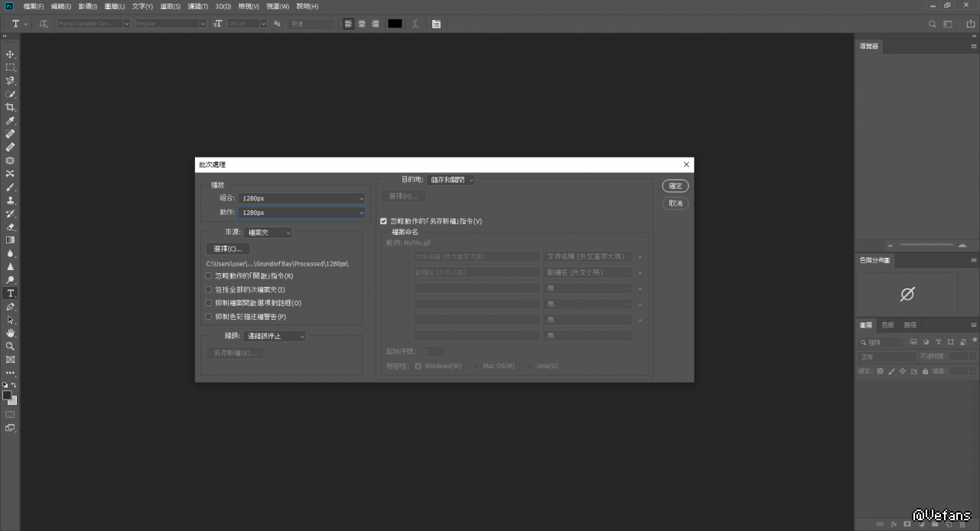Click the 選擇(C)... source folder button
Image resolution: width=980 pixels, height=531 pixels.
pyautogui.click(x=227, y=249)
